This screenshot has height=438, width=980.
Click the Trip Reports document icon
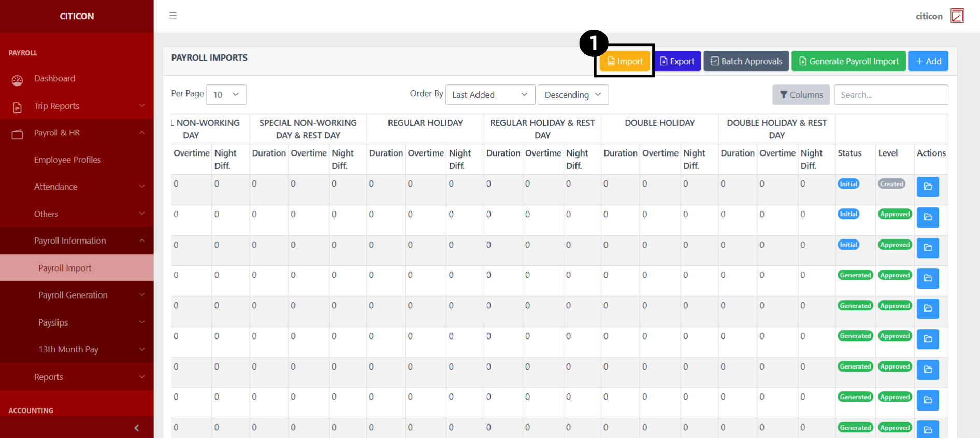click(18, 107)
